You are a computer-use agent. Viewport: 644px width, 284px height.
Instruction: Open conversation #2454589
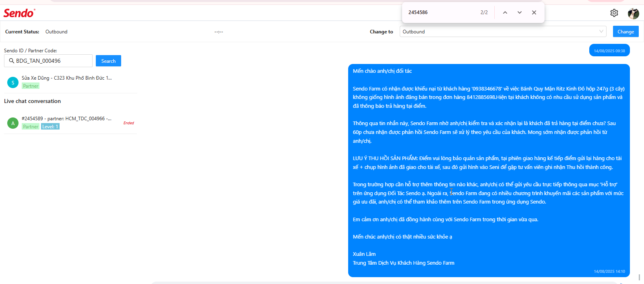click(70, 122)
